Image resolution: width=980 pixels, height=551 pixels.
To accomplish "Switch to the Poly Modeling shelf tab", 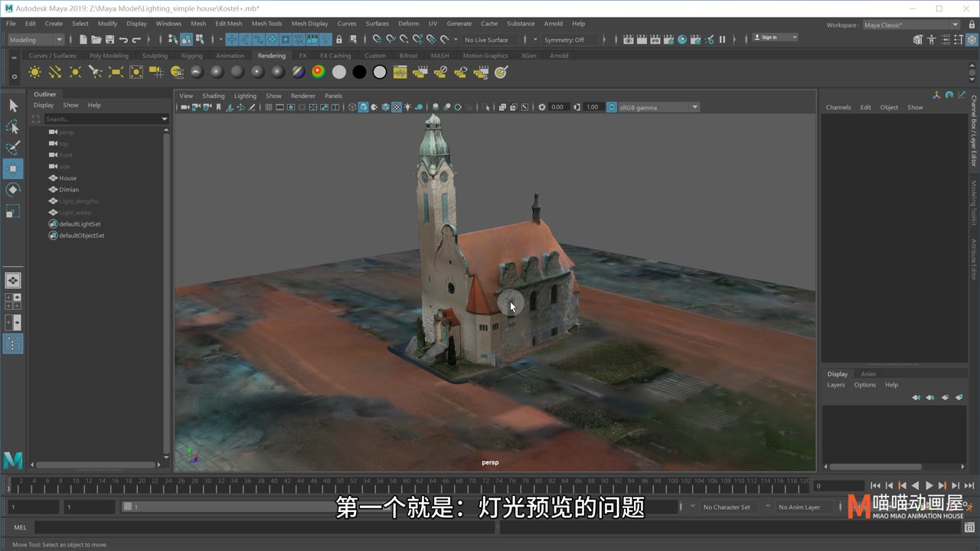I will point(109,56).
